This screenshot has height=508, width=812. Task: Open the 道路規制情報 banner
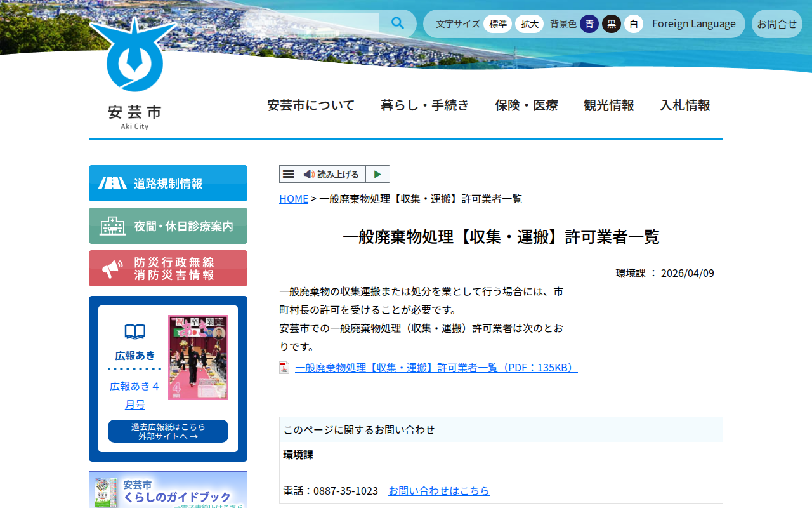[x=168, y=184]
